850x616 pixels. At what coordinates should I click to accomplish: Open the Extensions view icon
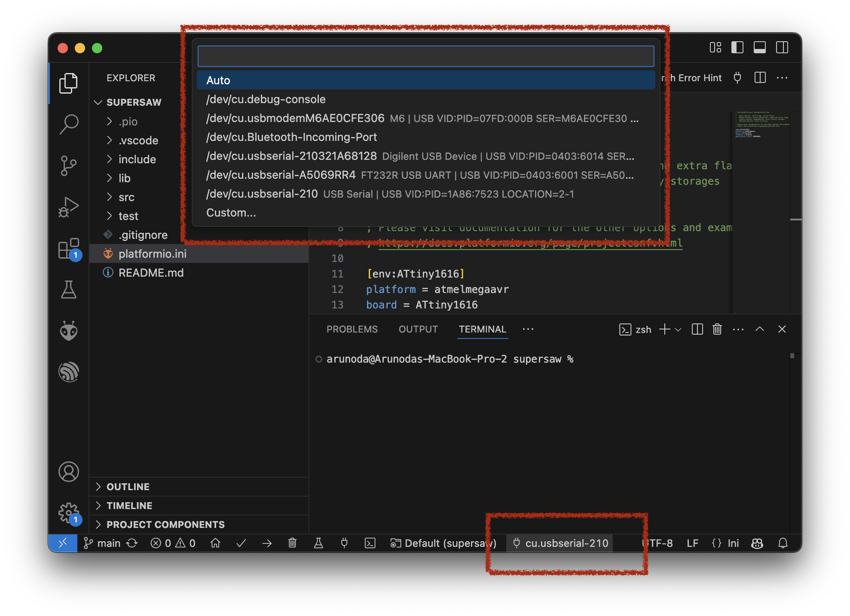[68, 248]
